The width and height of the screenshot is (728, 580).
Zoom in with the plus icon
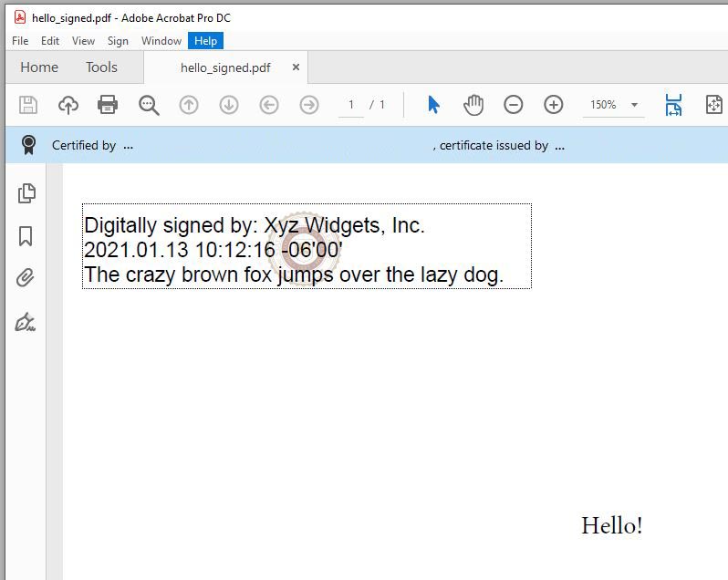tap(554, 105)
